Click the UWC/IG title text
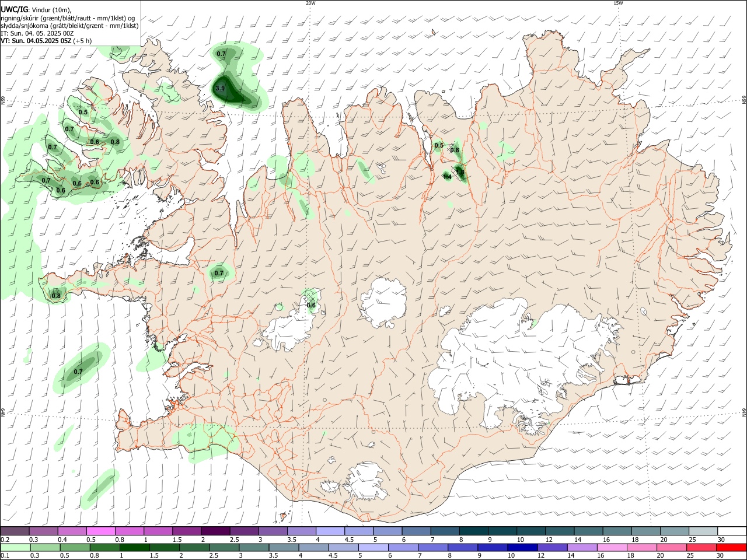This screenshot has height=560, width=747. (x=14, y=9)
